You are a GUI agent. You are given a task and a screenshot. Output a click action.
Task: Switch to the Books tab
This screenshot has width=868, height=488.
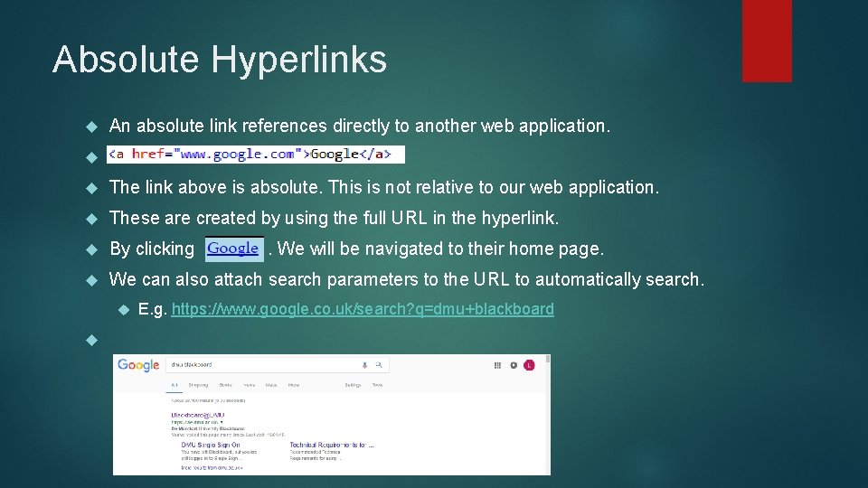[x=226, y=385]
